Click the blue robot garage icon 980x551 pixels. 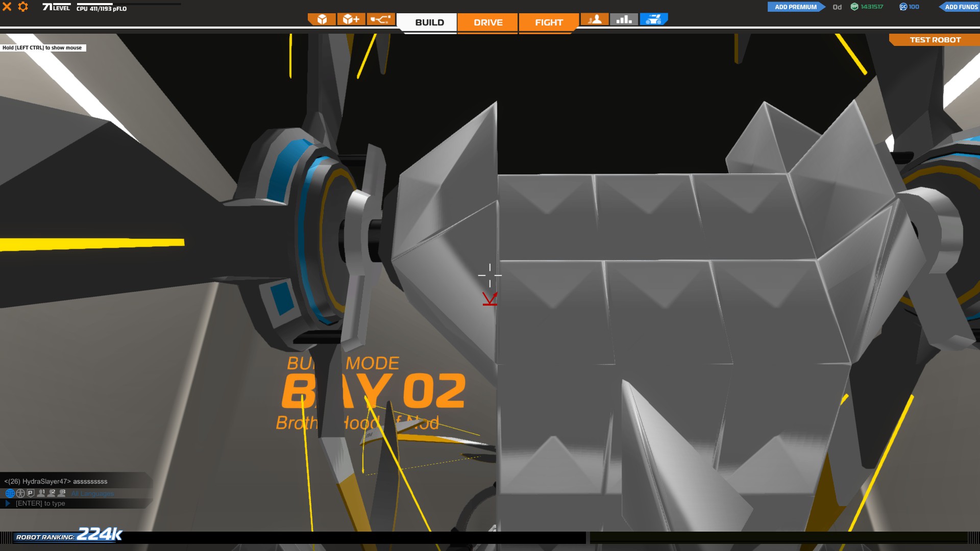point(653,19)
